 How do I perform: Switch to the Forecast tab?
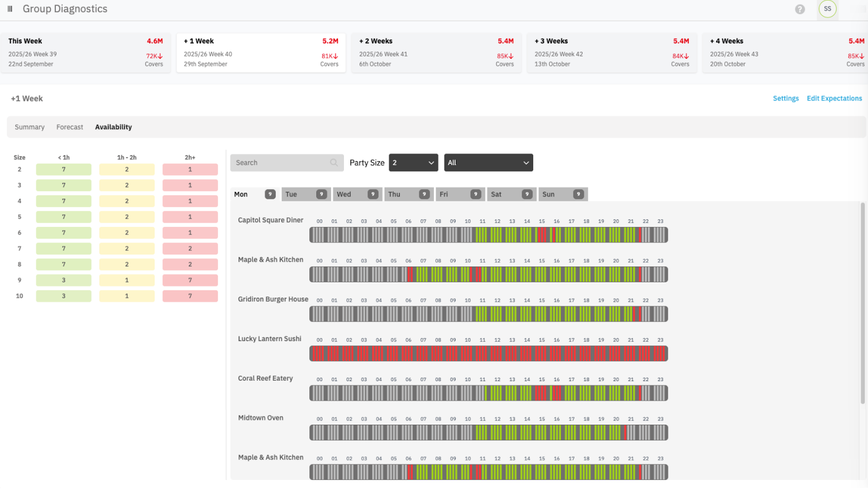pyautogui.click(x=69, y=127)
